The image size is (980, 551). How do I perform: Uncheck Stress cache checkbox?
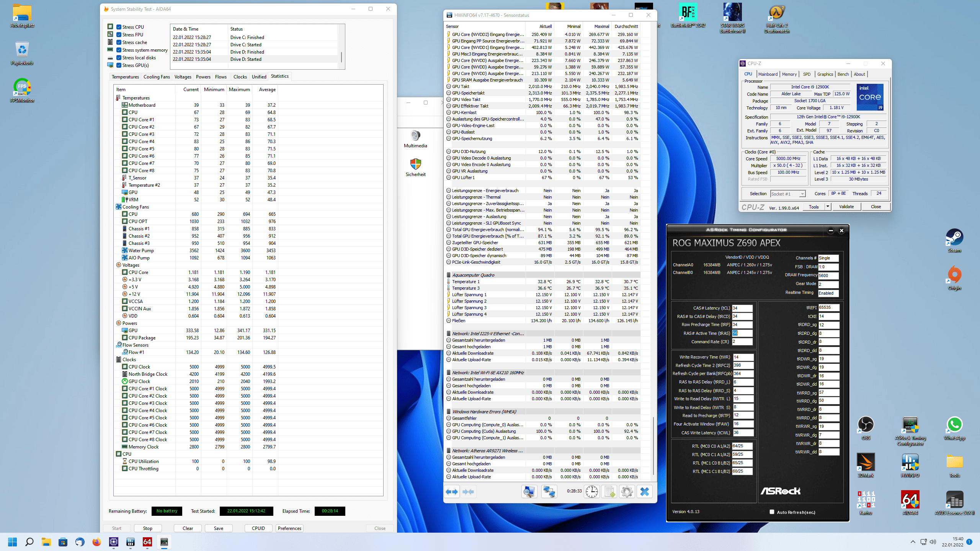click(119, 42)
